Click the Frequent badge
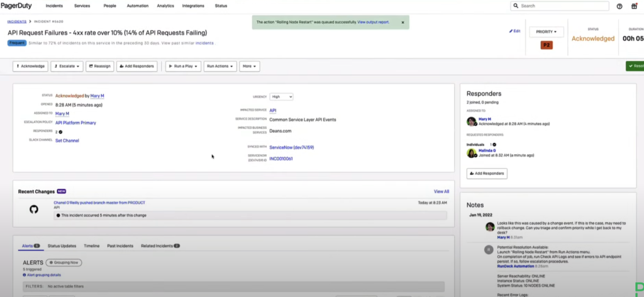This screenshot has height=297, width=644. pyautogui.click(x=17, y=43)
